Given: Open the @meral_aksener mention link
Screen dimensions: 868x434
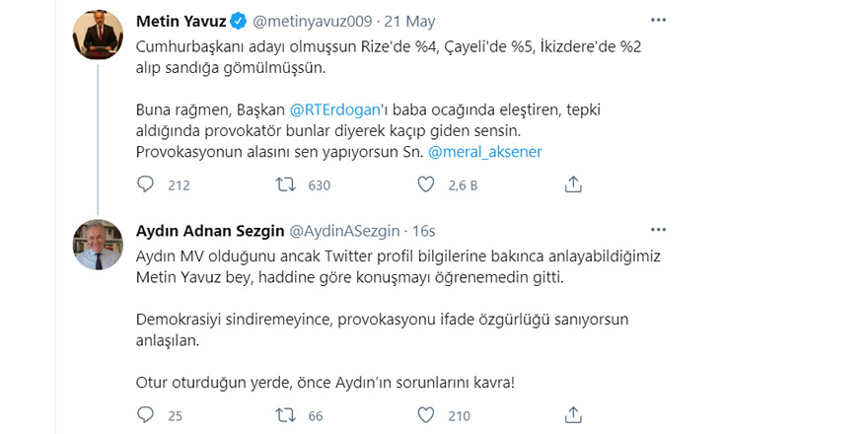Looking at the screenshot, I should (484, 151).
